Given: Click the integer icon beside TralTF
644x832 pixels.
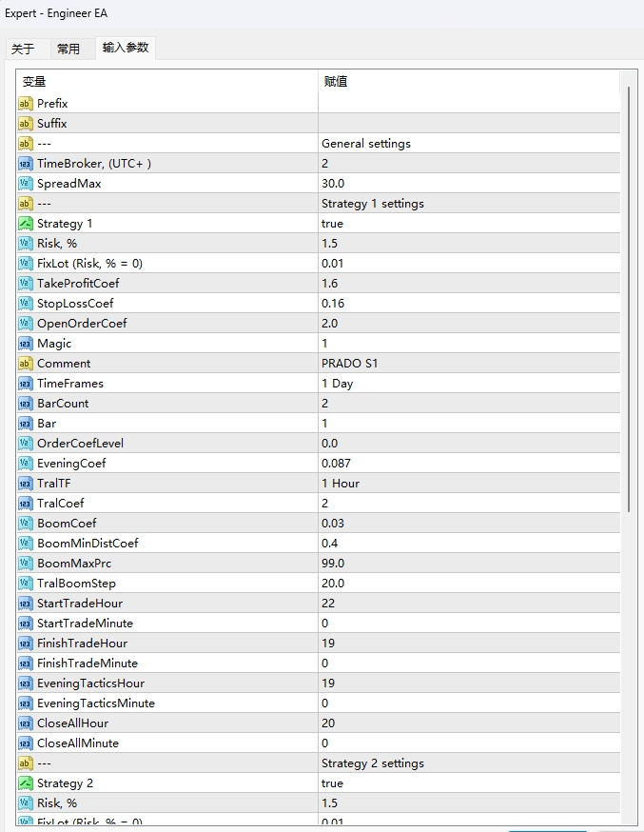Looking at the screenshot, I should click(26, 484).
